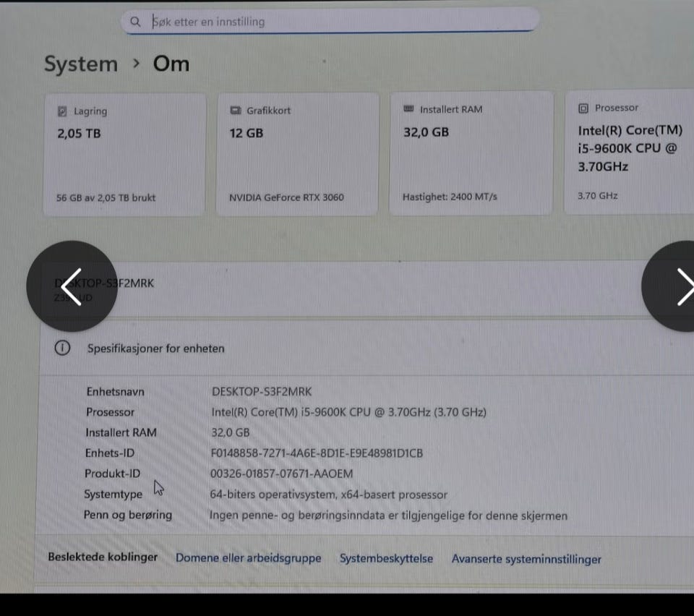Select 'Hastighet: 2400 MT/s' text
This screenshot has width=694, height=616.
450,197
